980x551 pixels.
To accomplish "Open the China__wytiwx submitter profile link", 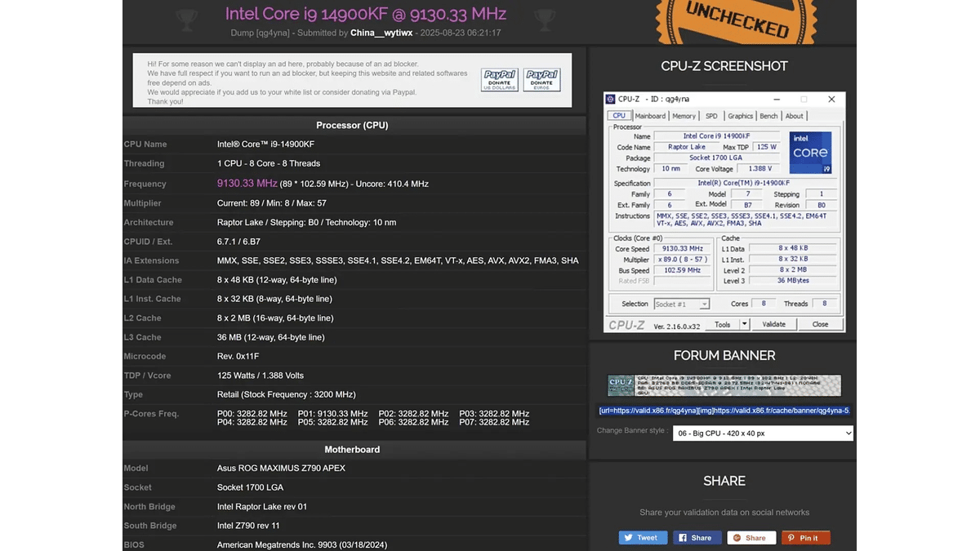I will click(x=383, y=33).
